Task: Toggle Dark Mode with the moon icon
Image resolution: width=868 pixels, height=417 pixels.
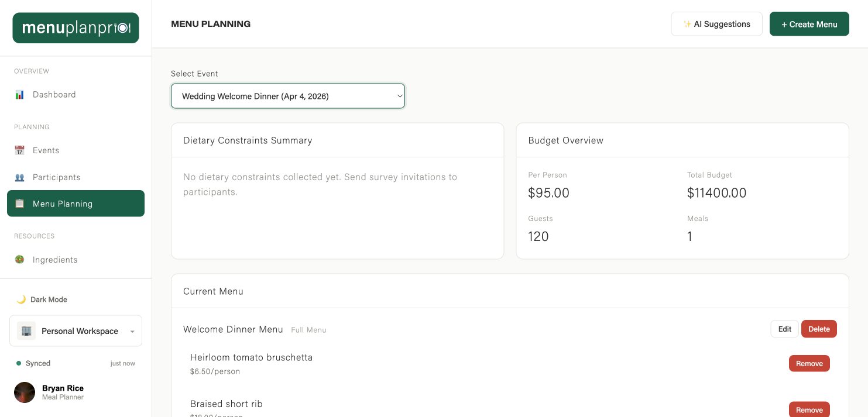Action: (21, 299)
